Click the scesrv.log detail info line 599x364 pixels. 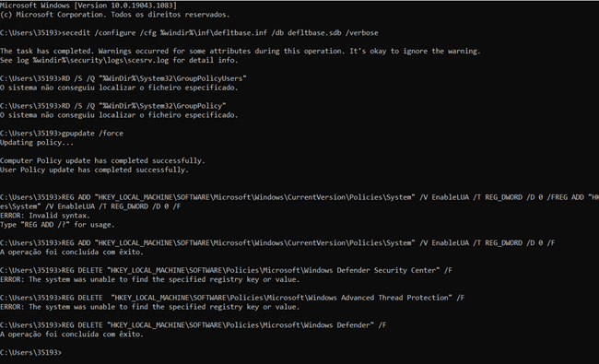[x=119, y=60]
